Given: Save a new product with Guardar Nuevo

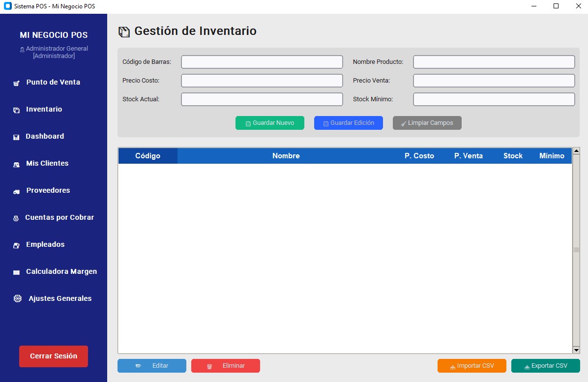Looking at the screenshot, I should (269, 123).
